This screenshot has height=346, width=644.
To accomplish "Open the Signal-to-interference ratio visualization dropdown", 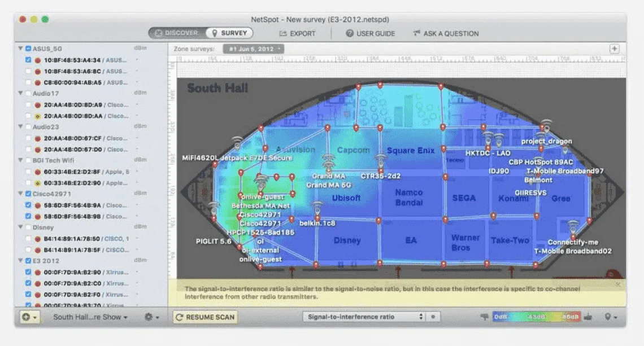I will pyautogui.click(x=364, y=317).
